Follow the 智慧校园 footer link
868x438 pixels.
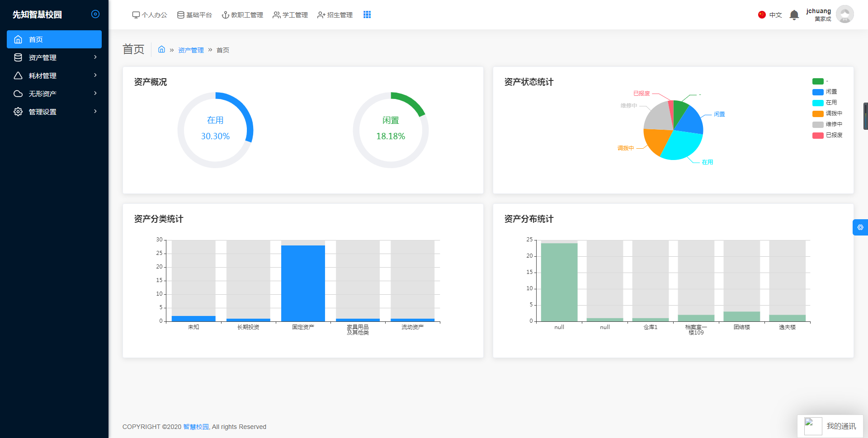[x=196, y=427]
